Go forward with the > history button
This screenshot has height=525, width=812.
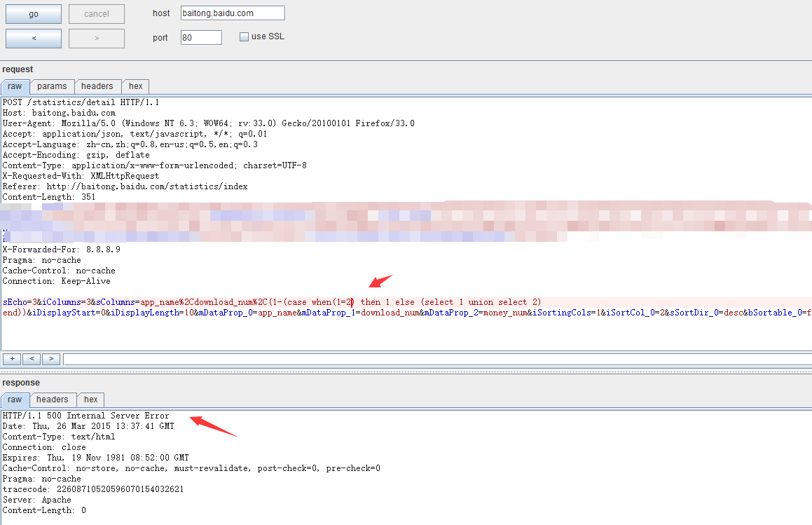point(97,39)
